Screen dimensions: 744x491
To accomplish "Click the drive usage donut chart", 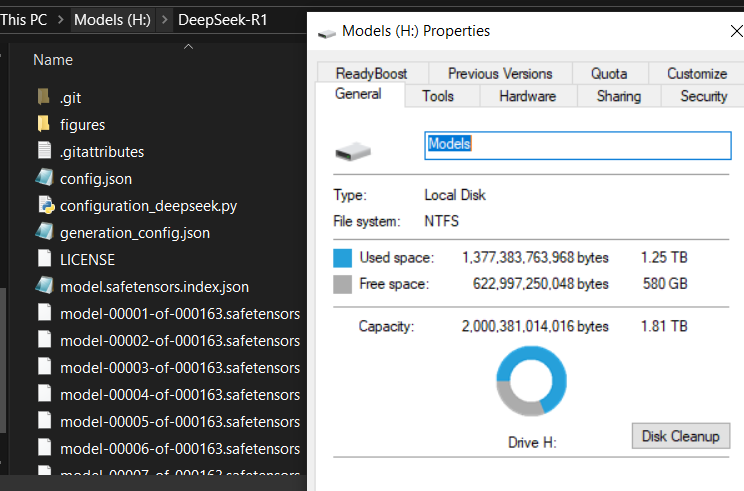I will click(531, 381).
